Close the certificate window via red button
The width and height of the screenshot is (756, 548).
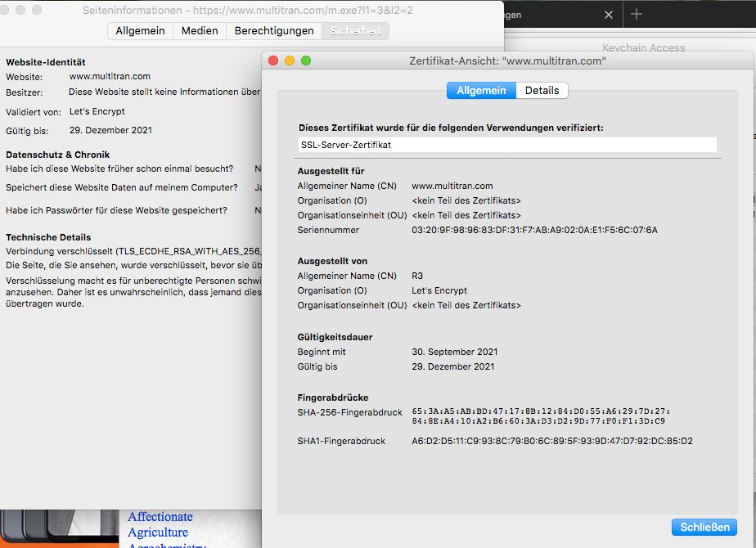[x=273, y=61]
